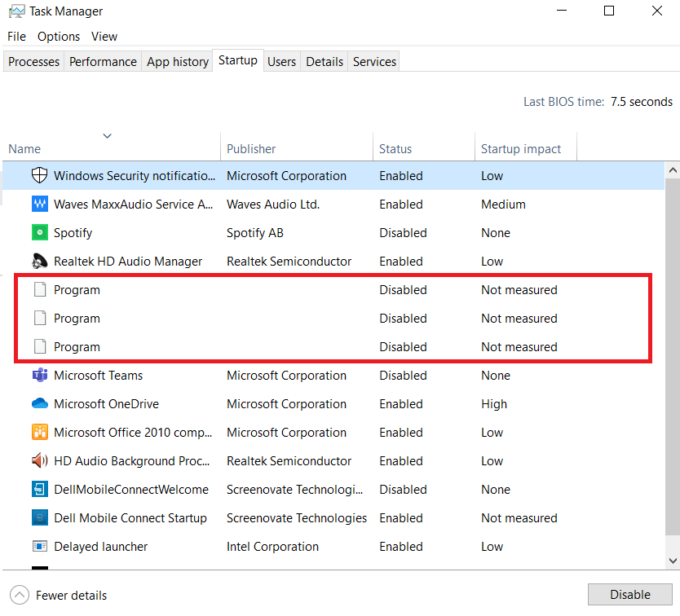Click the Microsoft Teams icon
This screenshot has width=680, height=616.
39,375
